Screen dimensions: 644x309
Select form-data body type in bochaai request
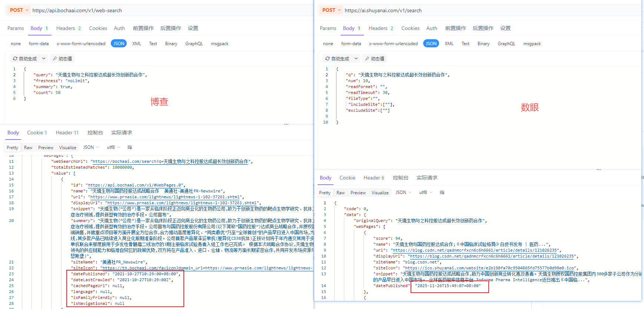click(39, 44)
